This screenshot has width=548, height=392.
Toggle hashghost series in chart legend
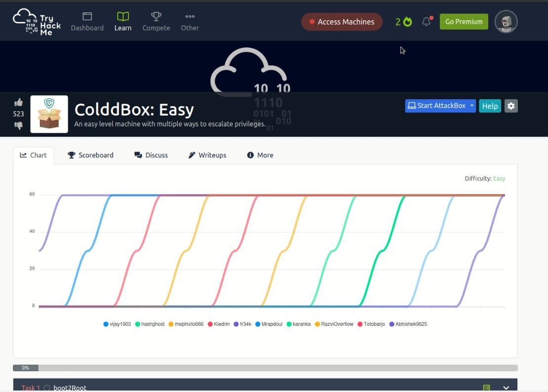click(150, 324)
